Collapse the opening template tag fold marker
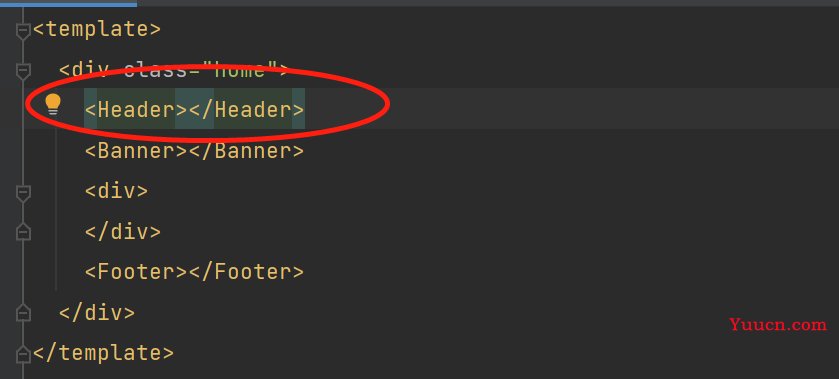839x379 pixels. (x=22, y=31)
